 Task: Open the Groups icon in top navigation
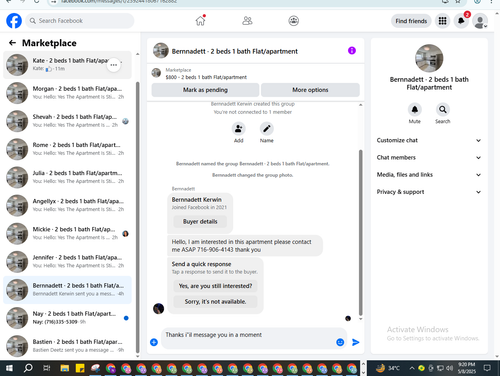click(x=293, y=21)
